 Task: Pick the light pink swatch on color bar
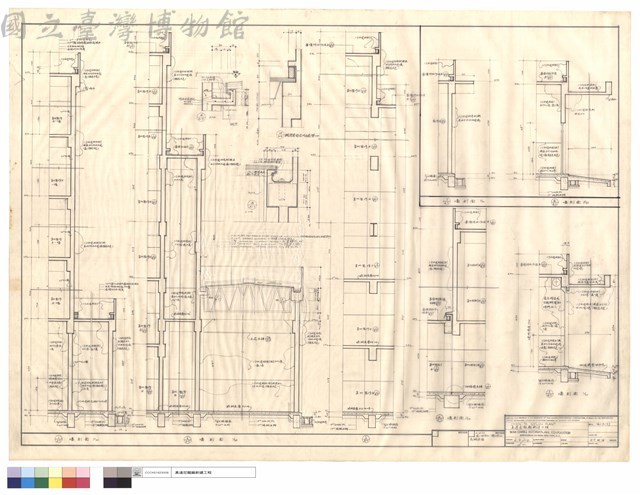(83, 473)
